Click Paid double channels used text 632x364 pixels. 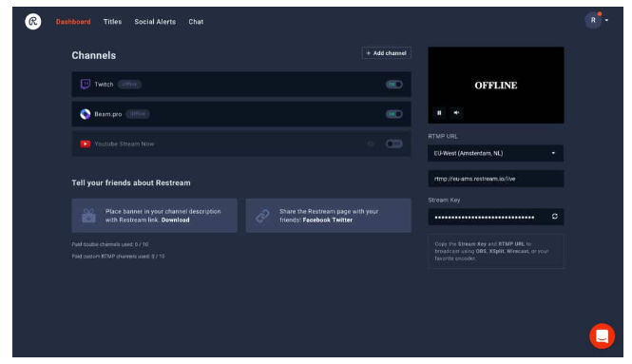(x=110, y=244)
